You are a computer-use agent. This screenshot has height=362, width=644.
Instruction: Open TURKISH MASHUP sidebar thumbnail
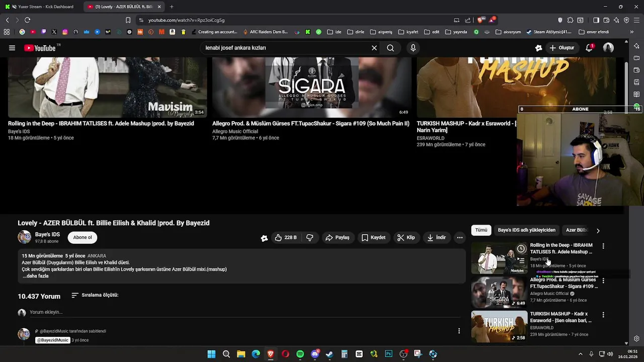tap(499, 327)
